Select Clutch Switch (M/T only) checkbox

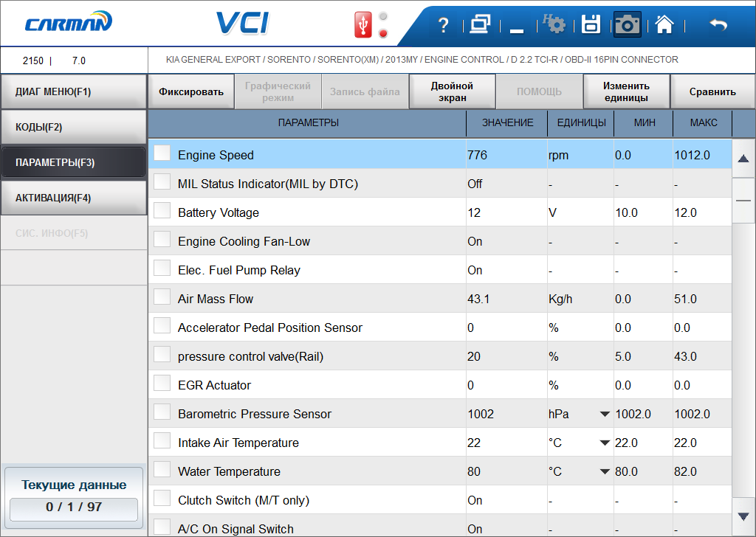pyautogui.click(x=162, y=499)
